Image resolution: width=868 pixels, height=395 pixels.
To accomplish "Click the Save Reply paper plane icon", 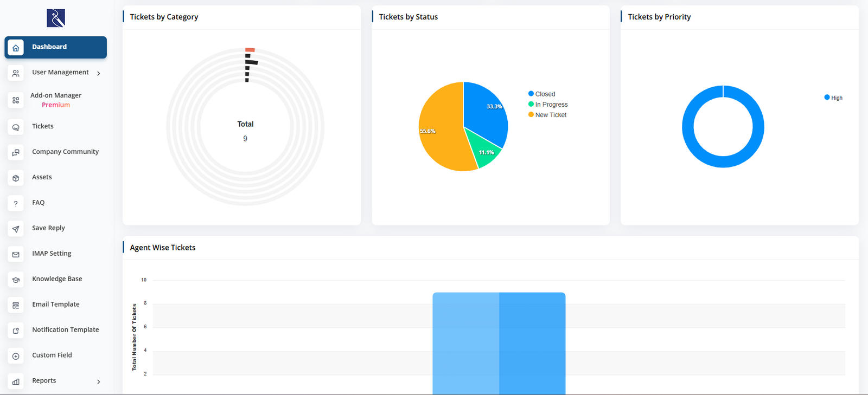I will (x=16, y=229).
